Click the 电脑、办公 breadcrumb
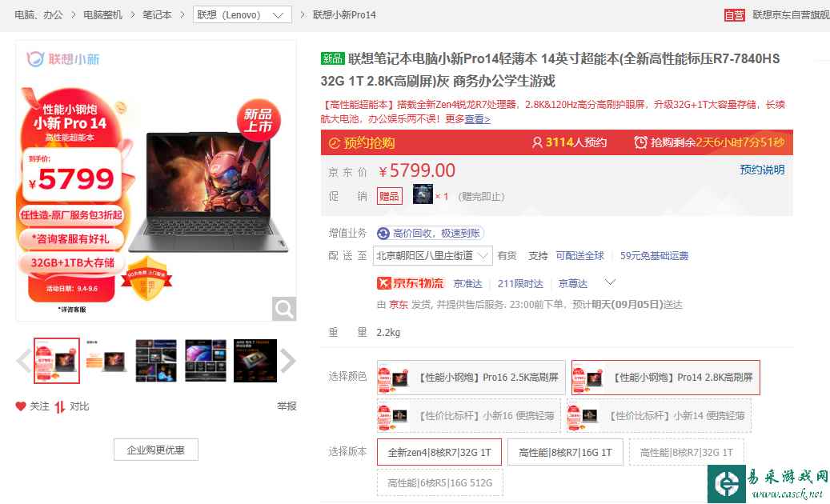The image size is (830, 504). 38,15
